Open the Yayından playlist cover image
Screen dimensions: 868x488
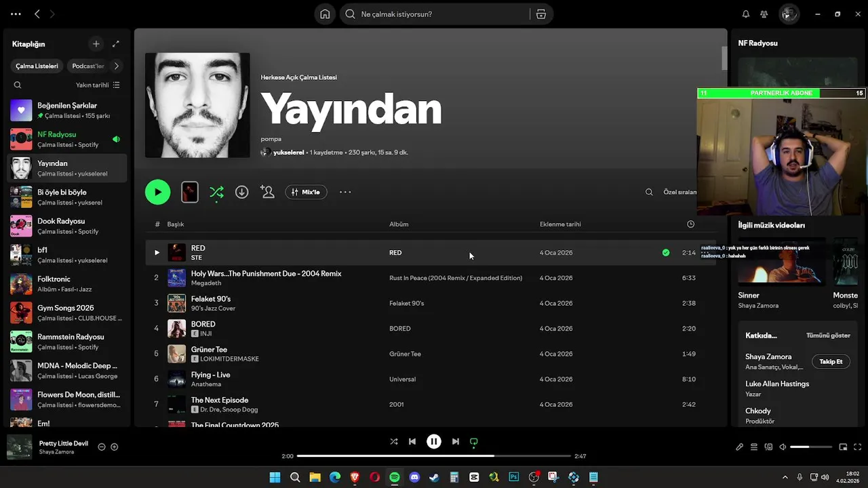[x=197, y=105]
